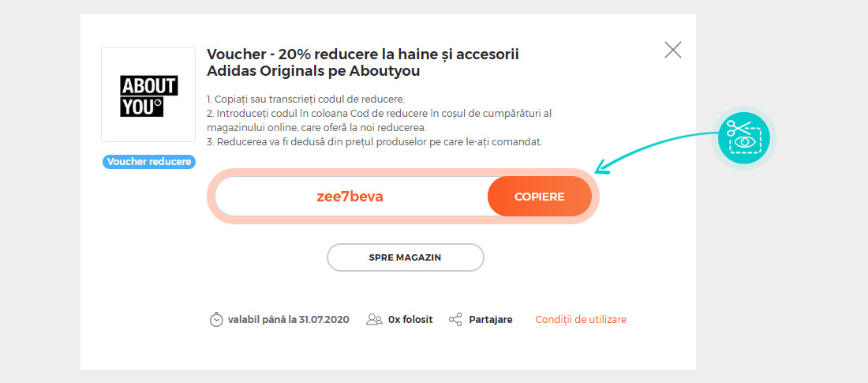Viewport: 868px width, 383px height.
Task: Click the 0x folosit usage text
Action: [x=410, y=320]
